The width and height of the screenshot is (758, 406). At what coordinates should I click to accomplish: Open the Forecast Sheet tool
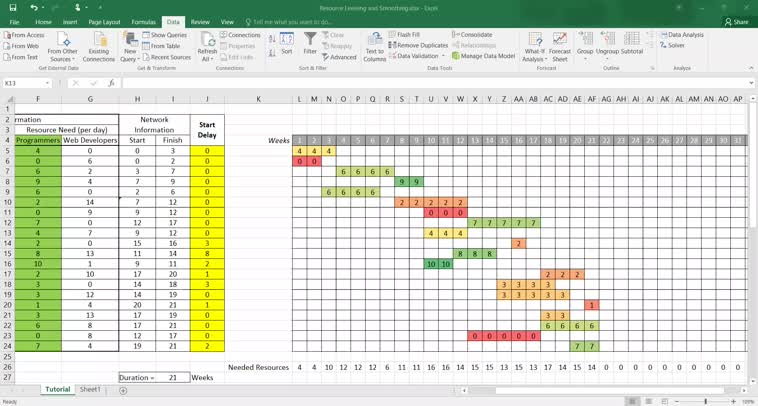(560, 45)
